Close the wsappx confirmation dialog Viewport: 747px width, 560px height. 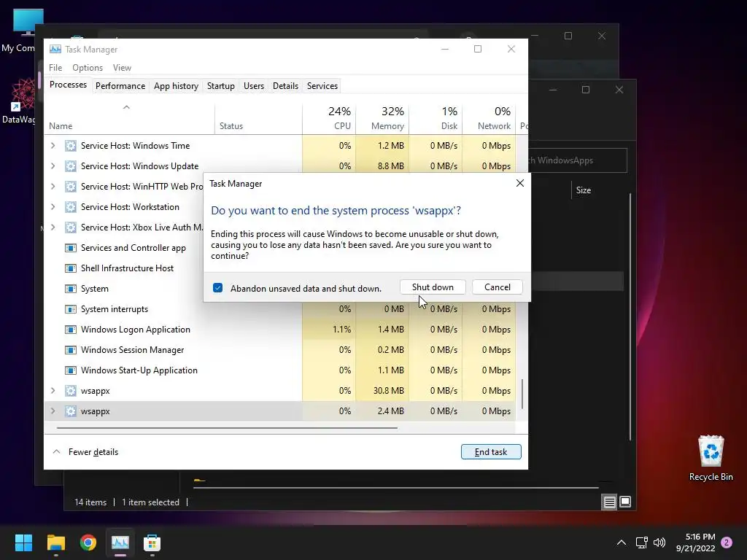520,183
